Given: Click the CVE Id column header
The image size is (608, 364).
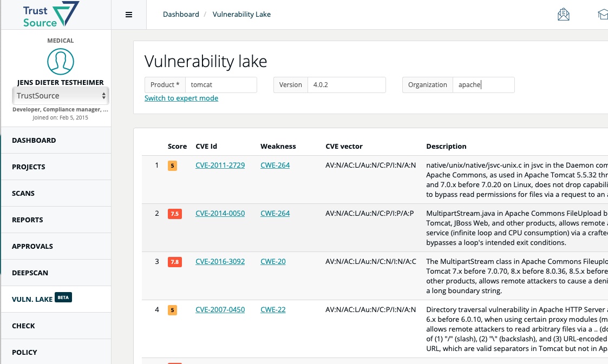Looking at the screenshot, I should tap(206, 147).
